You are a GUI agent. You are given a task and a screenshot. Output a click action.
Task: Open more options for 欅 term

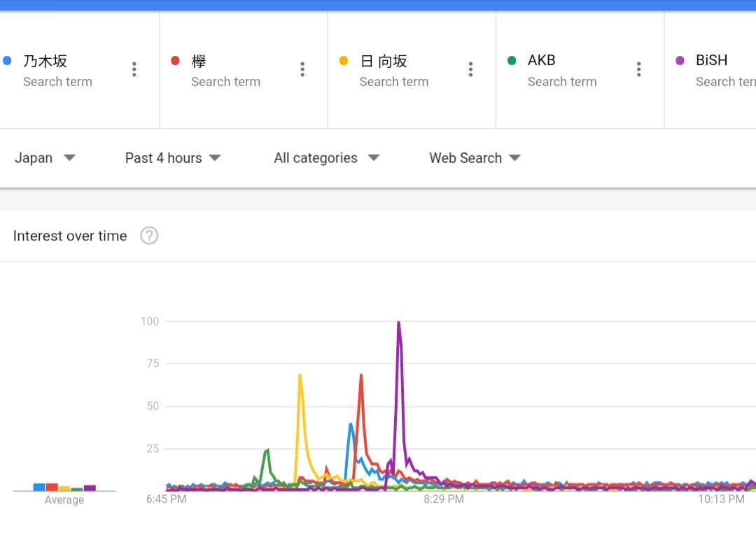click(302, 69)
